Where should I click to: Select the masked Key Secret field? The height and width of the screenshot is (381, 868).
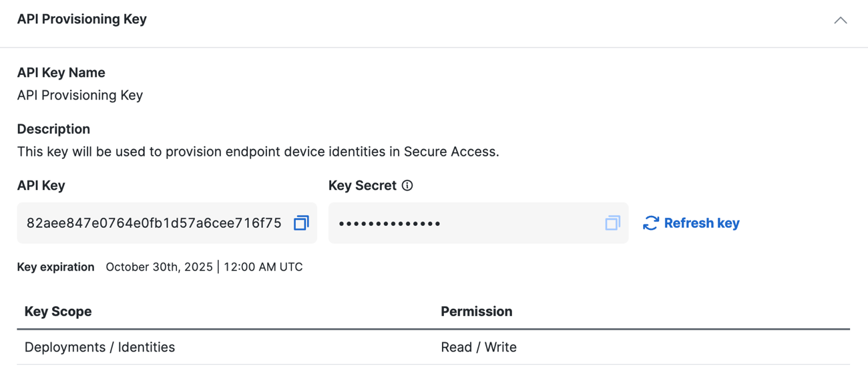click(x=478, y=223)
